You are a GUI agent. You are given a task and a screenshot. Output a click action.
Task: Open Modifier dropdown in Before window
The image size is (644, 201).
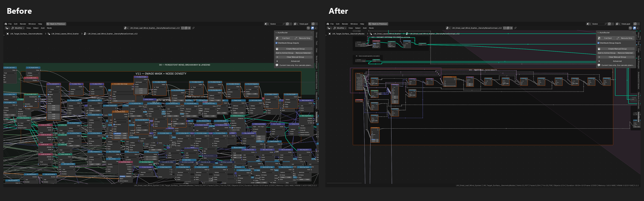pos(18,28)
